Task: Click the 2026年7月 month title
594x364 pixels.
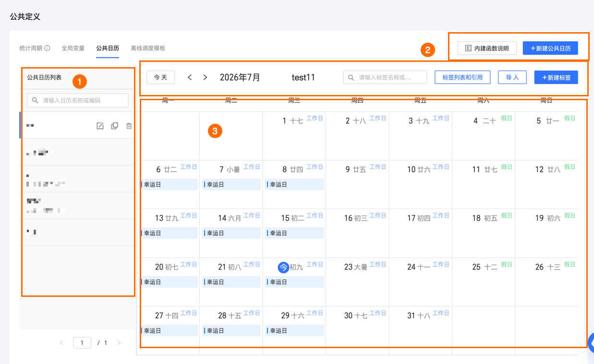Action: pos(240,77)
